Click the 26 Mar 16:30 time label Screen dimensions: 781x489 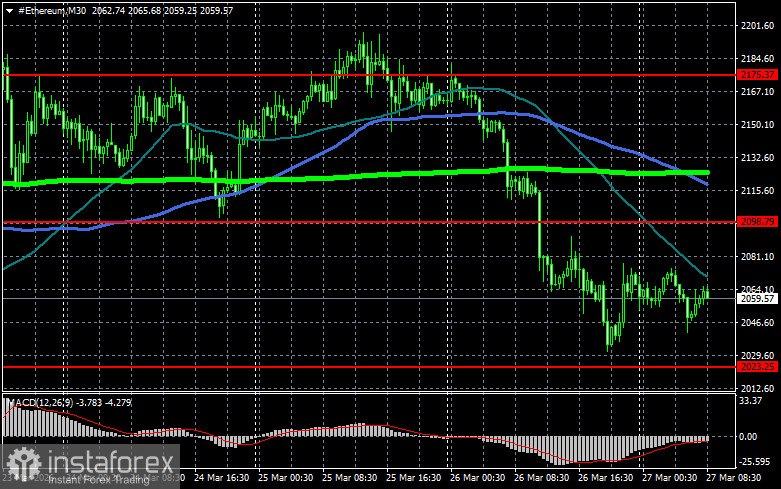[x=605, y=478]
